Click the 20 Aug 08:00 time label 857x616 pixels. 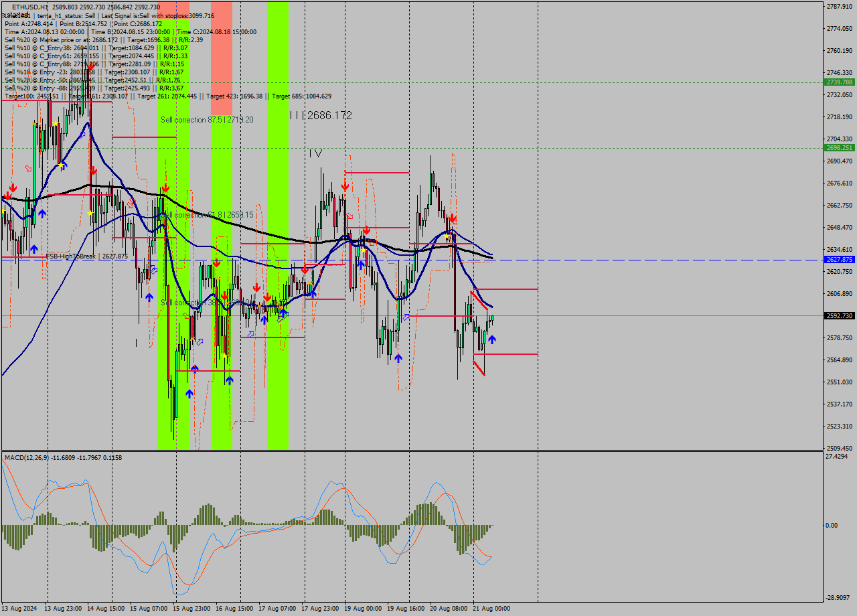click(x=449, y=609)
